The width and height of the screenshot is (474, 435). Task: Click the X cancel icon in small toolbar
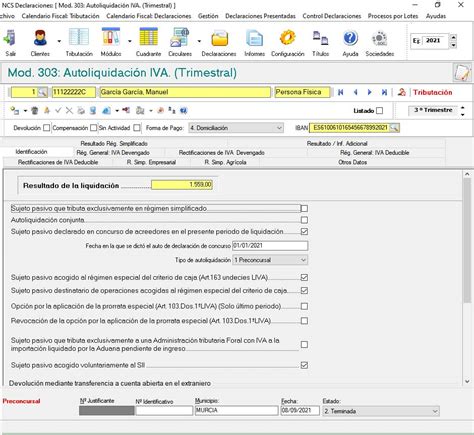pos(69,110)
